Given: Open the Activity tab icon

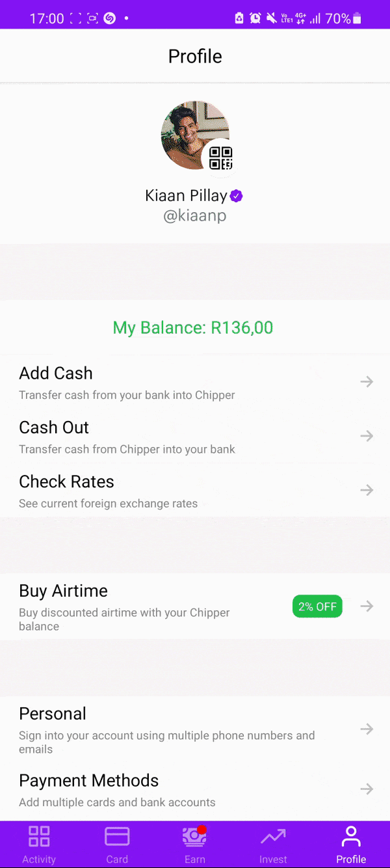Looking at the screenshot, I should 39,835.
